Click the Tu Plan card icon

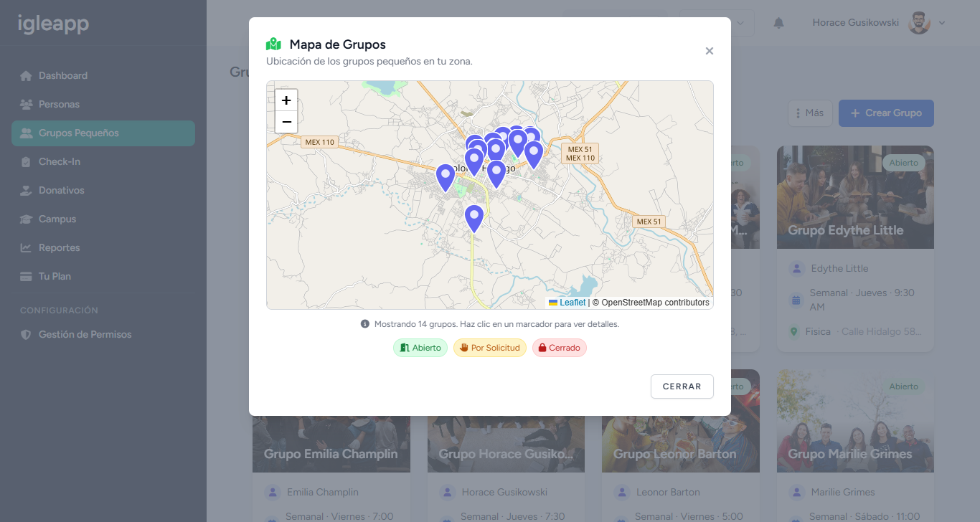[26, 276]
